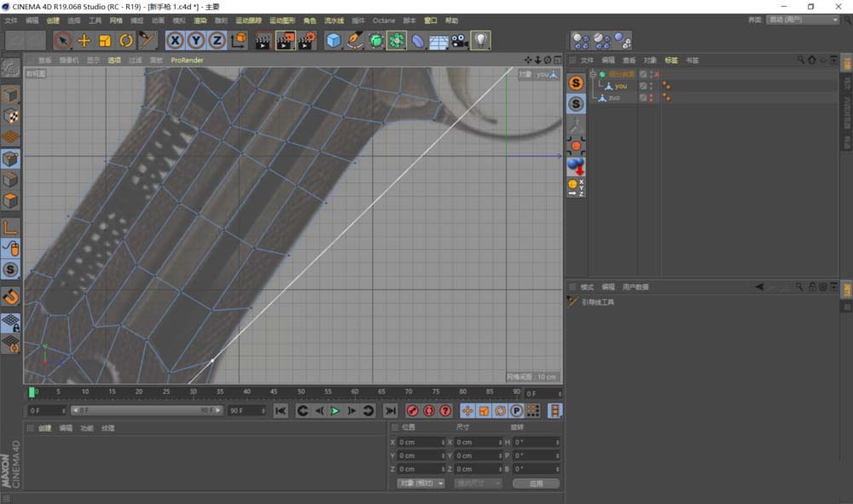Screen dimensions: 853x504
Task: Open the 对象(相对) coordinate dropdown
Action: click(421, 483)
